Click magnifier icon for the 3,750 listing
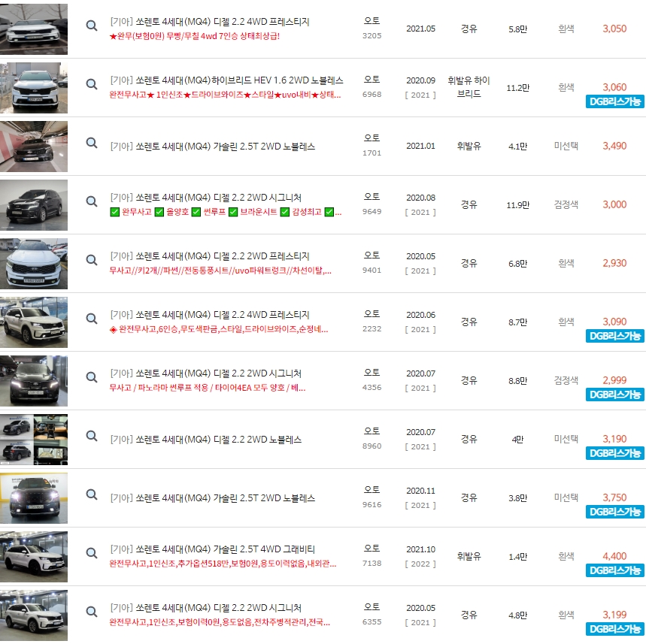The height and width of the screenshot is (644, 646). click(x=92, y=494)
